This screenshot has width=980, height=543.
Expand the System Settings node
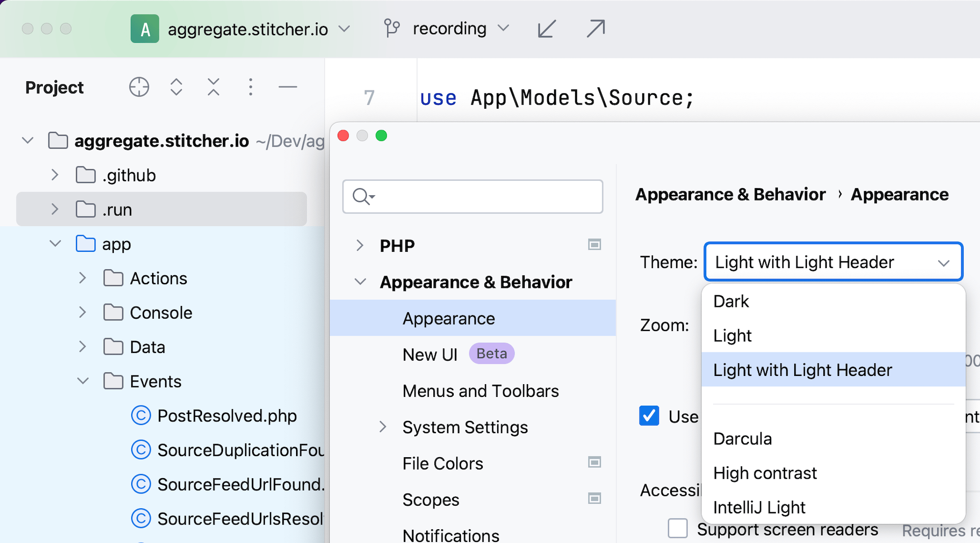[383, 427]
